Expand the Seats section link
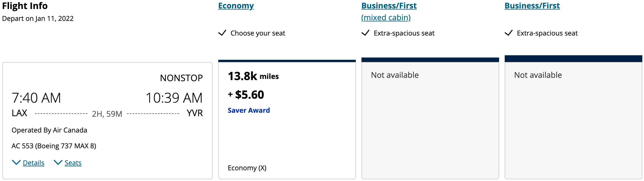 pyautogui.click(x=73, y=163)
